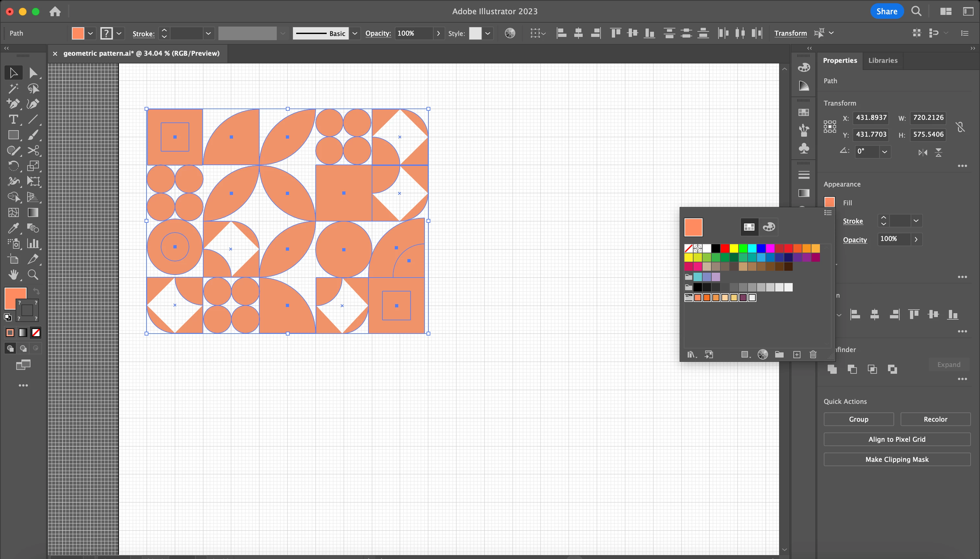Viewport: 980px width, 559px height.
Task: Delete swatch with trash icon
Action: pyautogui.click(x=813, y=354)
